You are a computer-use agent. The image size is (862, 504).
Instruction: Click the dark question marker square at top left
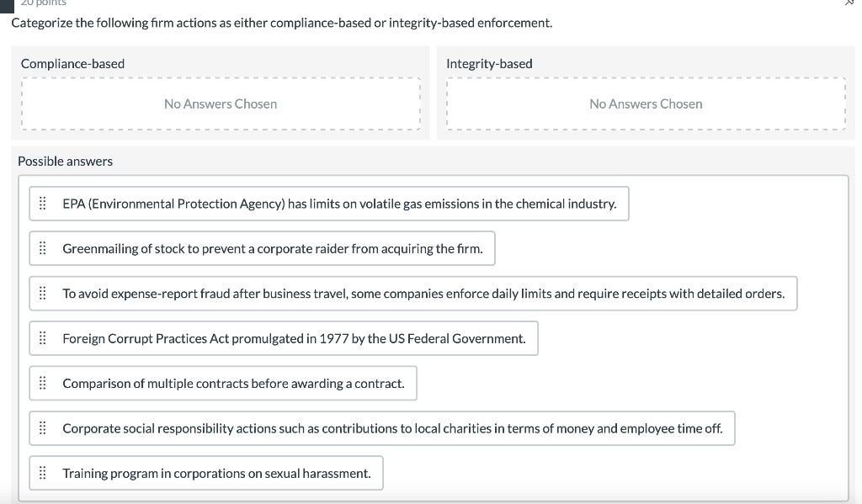pos(6,4)
